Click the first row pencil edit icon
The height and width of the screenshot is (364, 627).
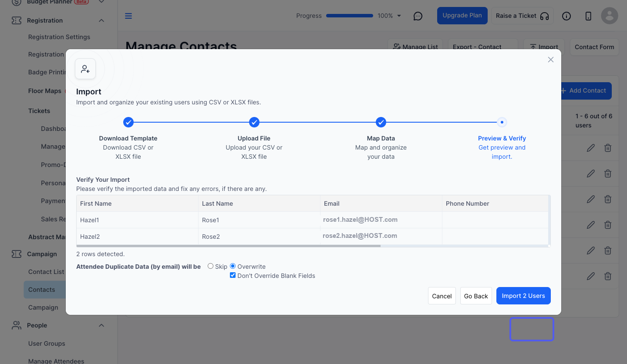pyautogui.click(x=590, y=148)
